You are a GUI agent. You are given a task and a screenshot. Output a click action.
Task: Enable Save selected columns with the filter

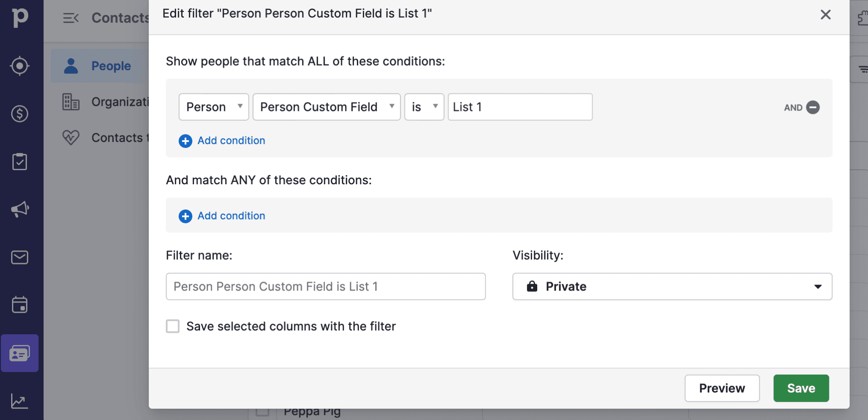[173, 326]
